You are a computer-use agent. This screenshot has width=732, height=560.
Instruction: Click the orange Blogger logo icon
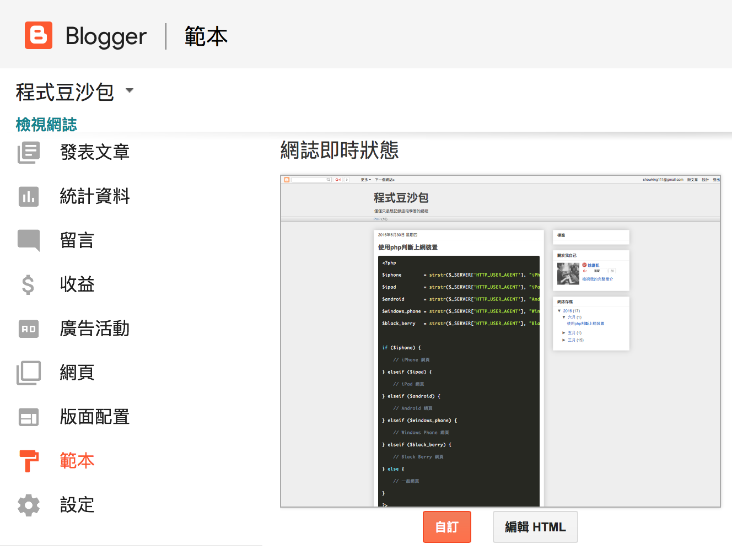pos(39,35)
